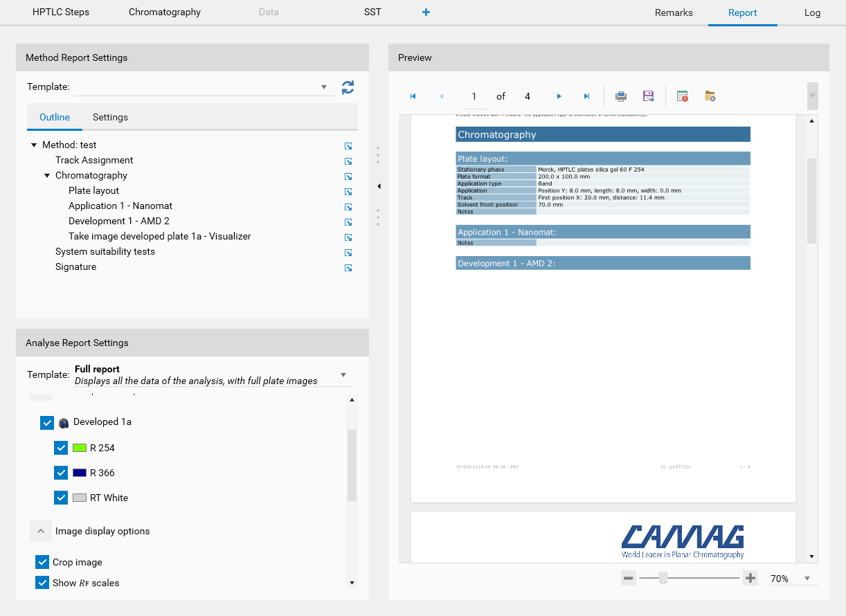Click navigate icon for Method: test row
The height and width of the screenshot is (616, 846).
348,145
